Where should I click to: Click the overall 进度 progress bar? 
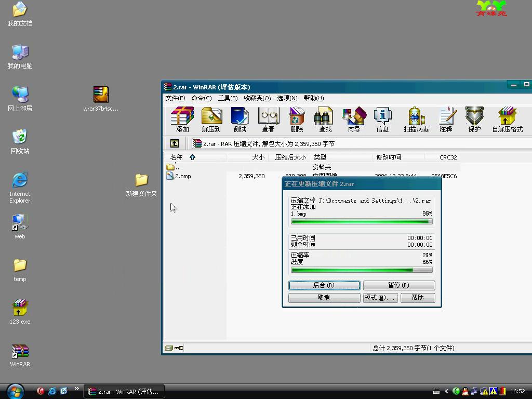coord(362,270)
